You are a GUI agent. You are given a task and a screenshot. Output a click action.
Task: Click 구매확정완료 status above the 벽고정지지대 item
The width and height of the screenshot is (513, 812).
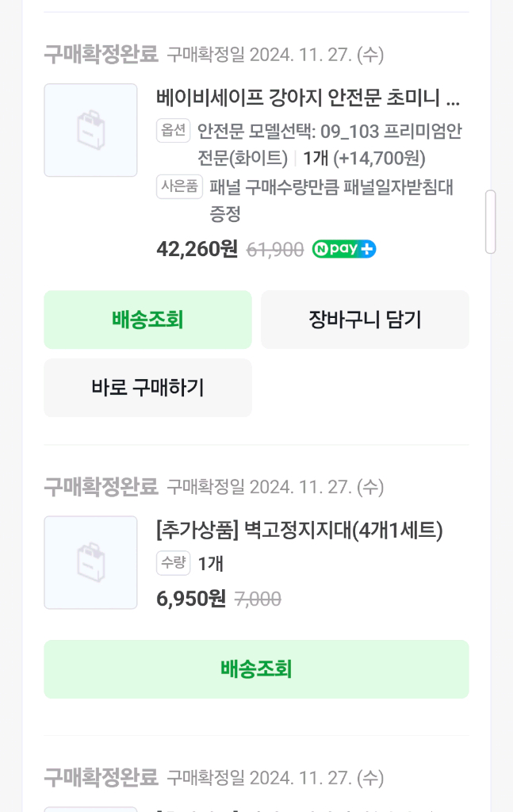101,485
